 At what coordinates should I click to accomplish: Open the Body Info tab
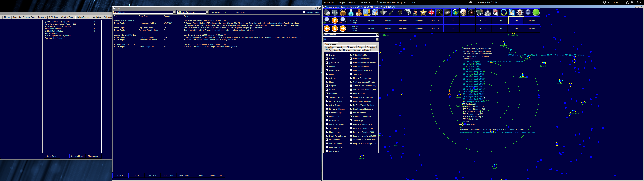[340, 47]
